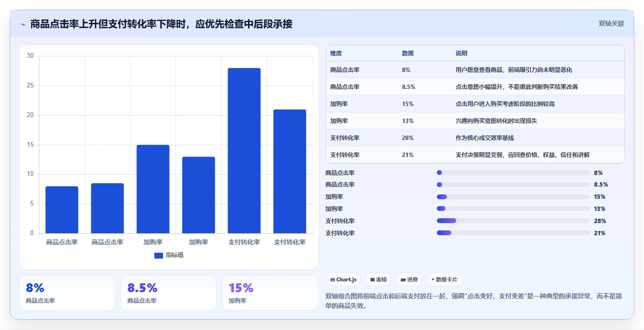Click the 13% data cell in the table

click(x=408, y=121)
